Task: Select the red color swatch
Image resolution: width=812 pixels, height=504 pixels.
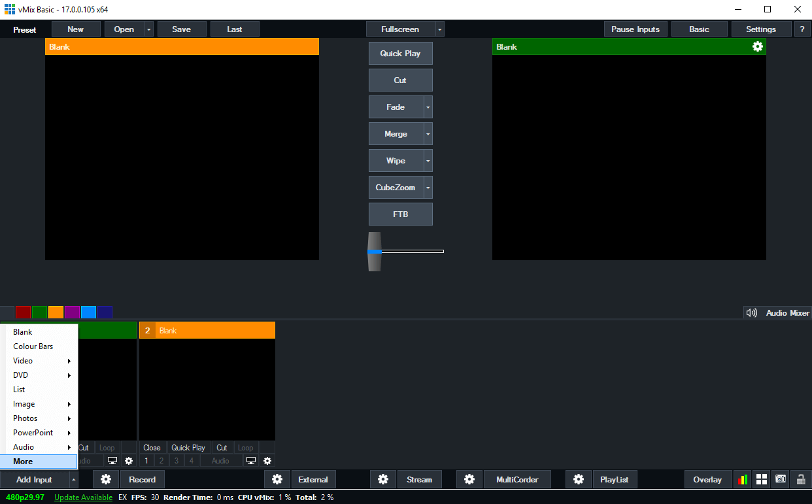Action: tap(22, 312)
